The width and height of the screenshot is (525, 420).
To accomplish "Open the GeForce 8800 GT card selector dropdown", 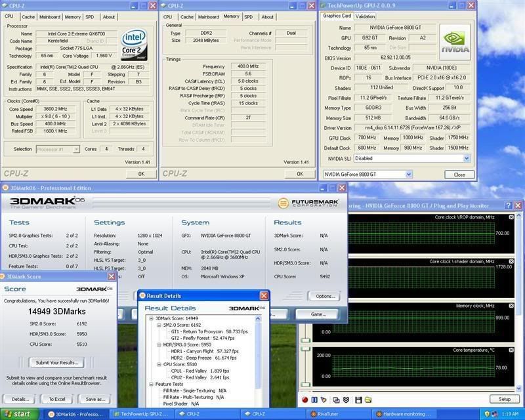I will point(409,175).
